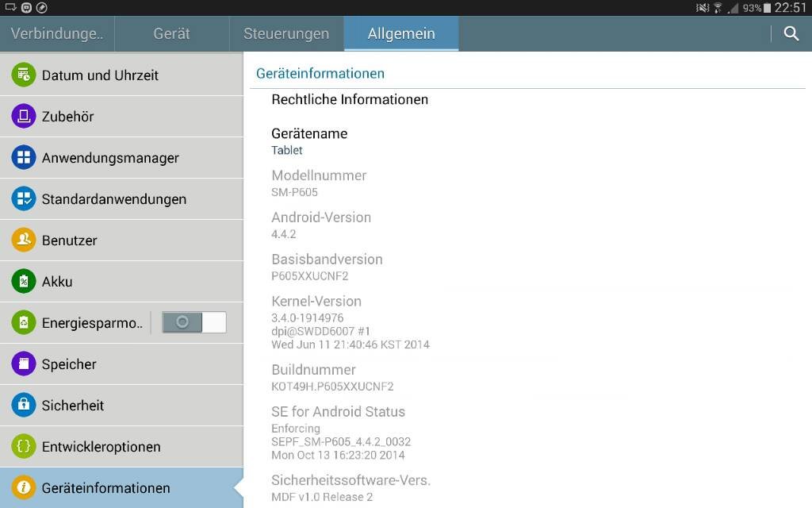Tap the compass notification icon in status bar
Screen dimensions: 812x508
42,7
